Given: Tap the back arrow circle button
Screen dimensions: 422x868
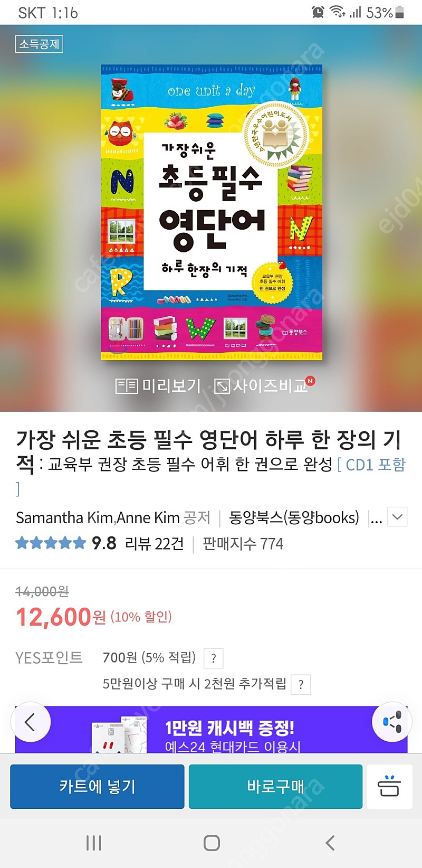Looking at the screenshot, I should 30,722.
